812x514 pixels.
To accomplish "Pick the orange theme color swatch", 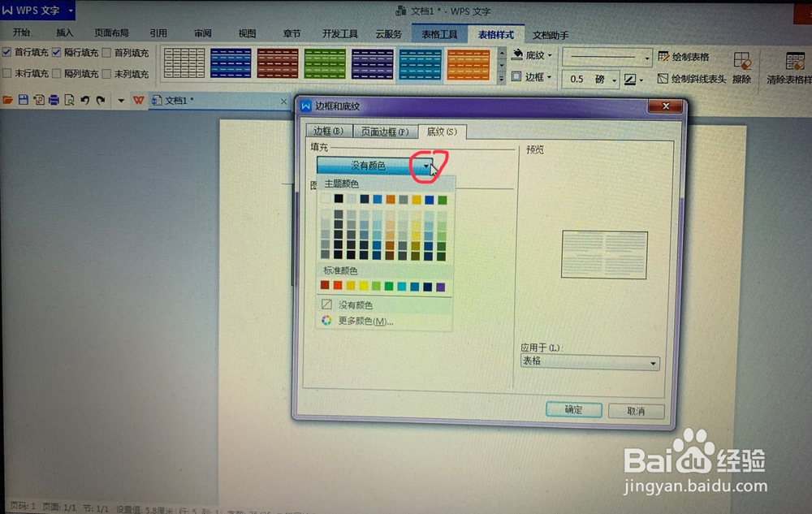I will (x=391, y=199).
